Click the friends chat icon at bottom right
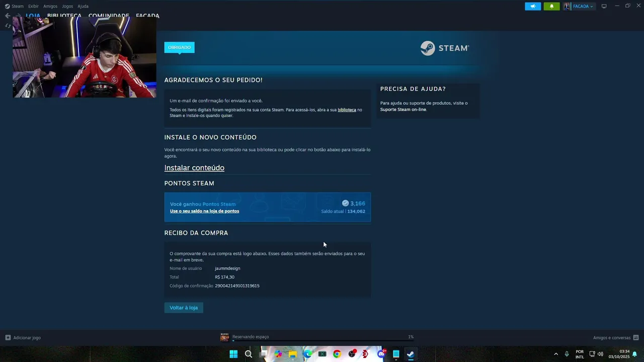Image resolution: width=644 pixels, height=362 pixels. [x=636, y=338]
